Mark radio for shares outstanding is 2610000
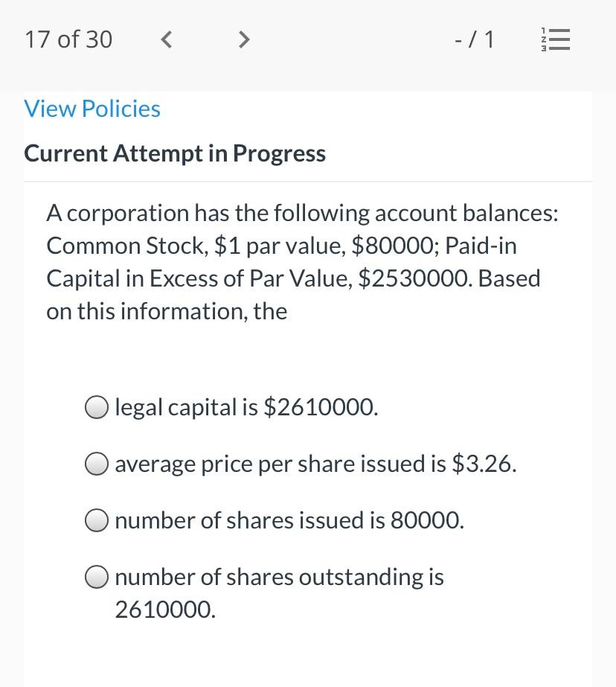Screen dimensions: 616x687 click(x=96, y=577)
